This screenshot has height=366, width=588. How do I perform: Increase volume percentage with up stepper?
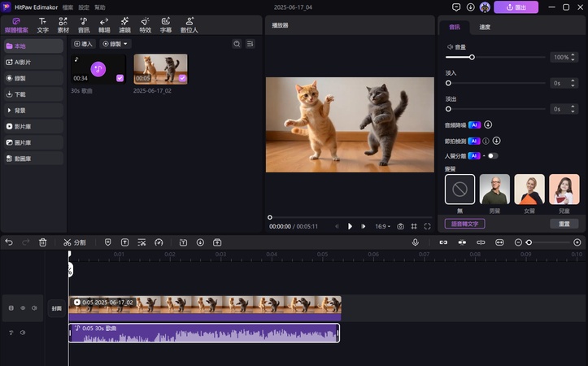[x=573, y=55]
